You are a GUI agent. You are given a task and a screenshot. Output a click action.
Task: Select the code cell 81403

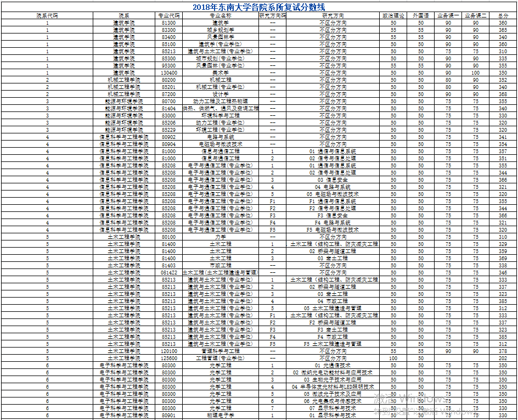point(169,265)
